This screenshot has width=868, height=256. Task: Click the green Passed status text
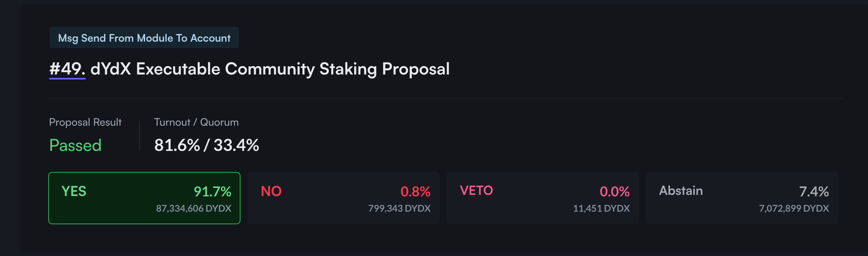75,146
